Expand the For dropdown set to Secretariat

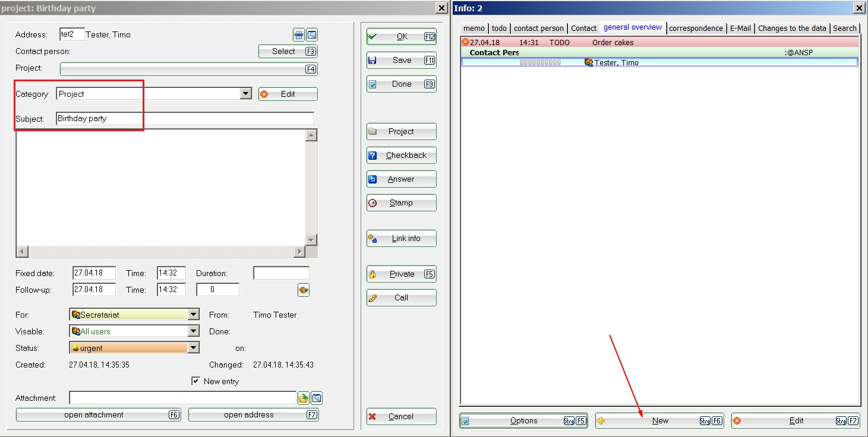tap(194, 315)
